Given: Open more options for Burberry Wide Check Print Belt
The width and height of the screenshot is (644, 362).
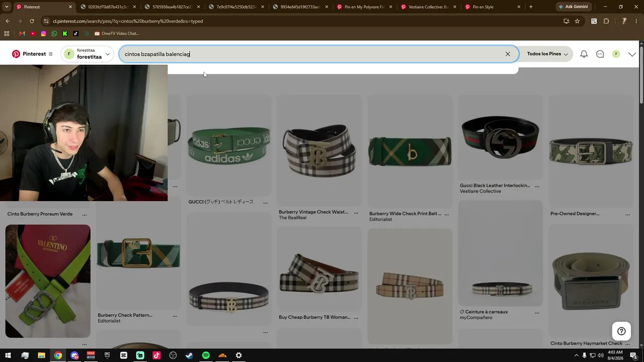Looking at the screenshot, I should tap(447, 214).
